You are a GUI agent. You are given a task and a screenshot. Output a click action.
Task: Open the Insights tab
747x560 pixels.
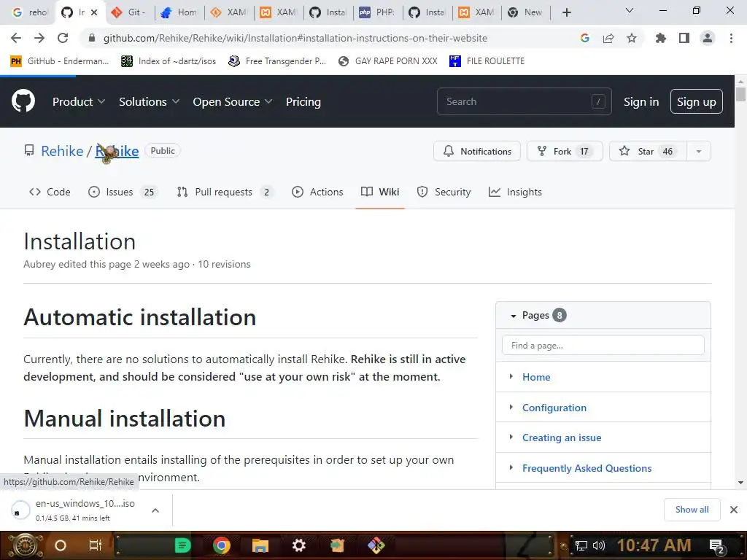click(515, 192)
